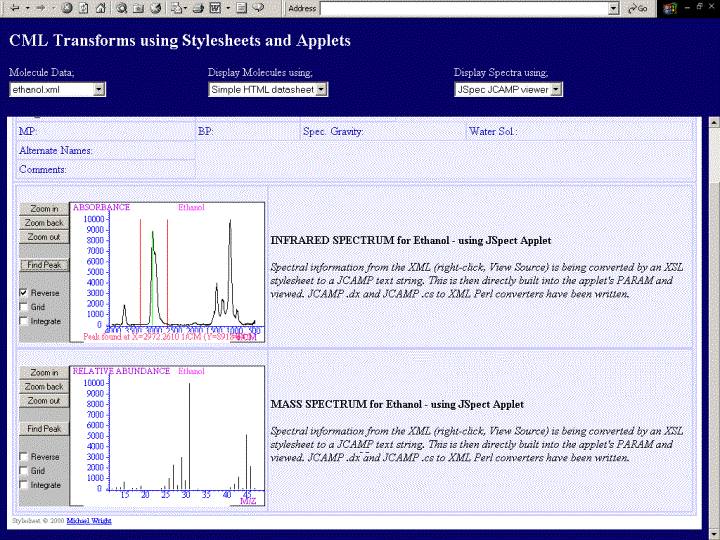This screenshot has width=720, height=540.
Task: Click the browser Forward arrow
Action: tap(40, 8)
